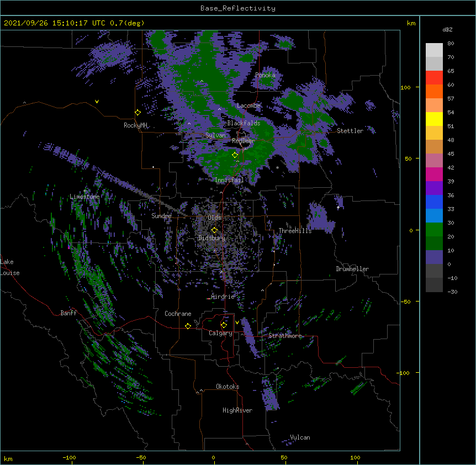Click the Sundre town label
Screen dimensions: 476x465
pyautogui.click(x=161, y=216)
